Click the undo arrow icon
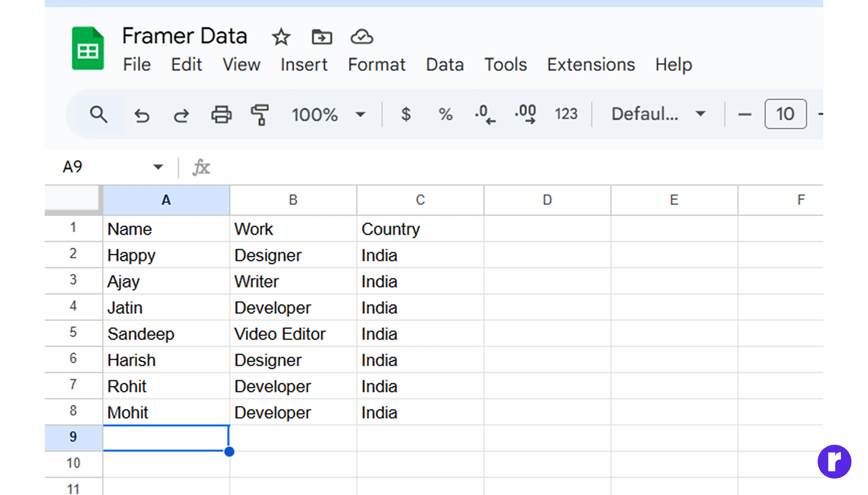The image size is (868, 495). pos(142,115)
